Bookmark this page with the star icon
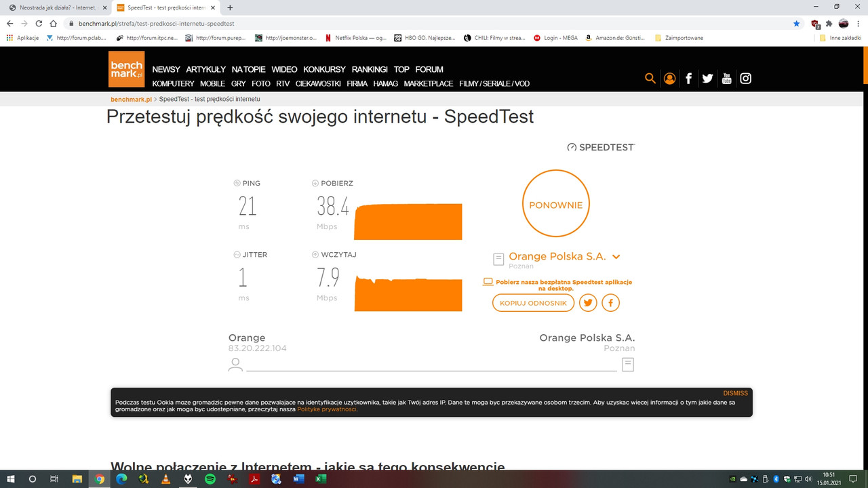Screen dimensions: 868x488 [796, 23]
